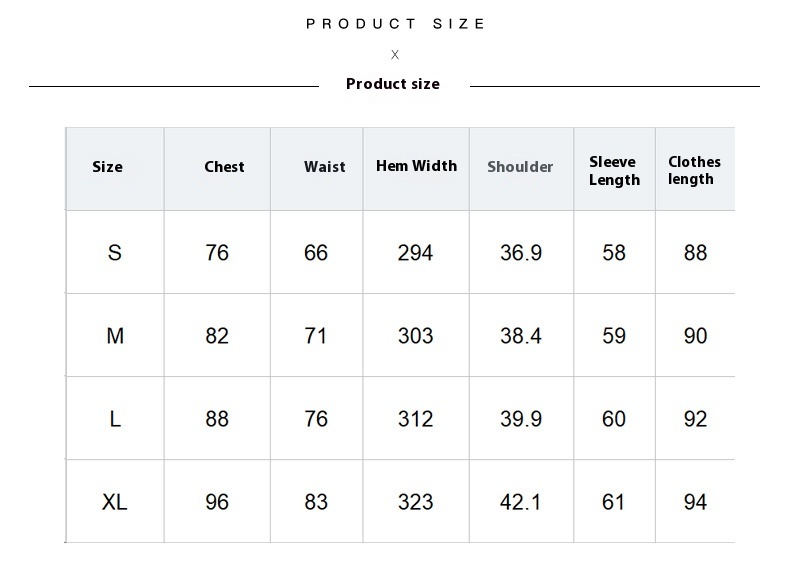Click the Clothes length column header

click(x=694, y=170)
